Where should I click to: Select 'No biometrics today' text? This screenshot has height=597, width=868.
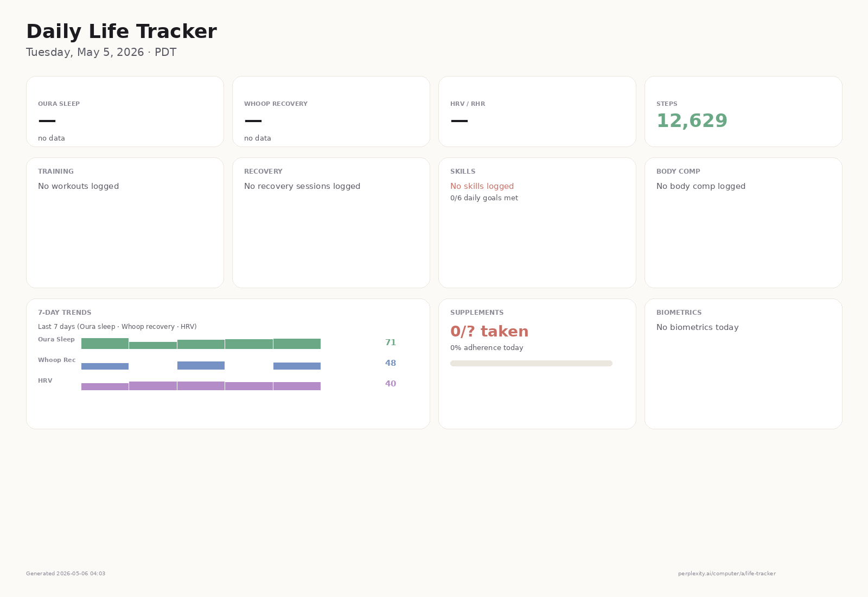(x=697, y=327)
